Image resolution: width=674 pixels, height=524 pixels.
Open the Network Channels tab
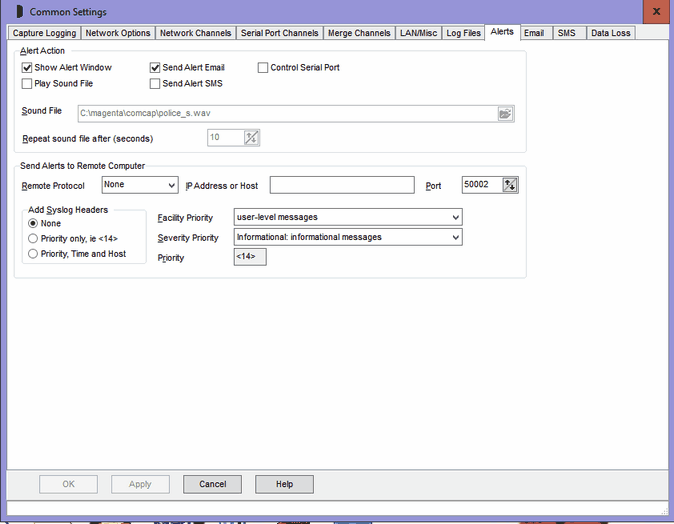pyautogui.click(x=196, y=33)
